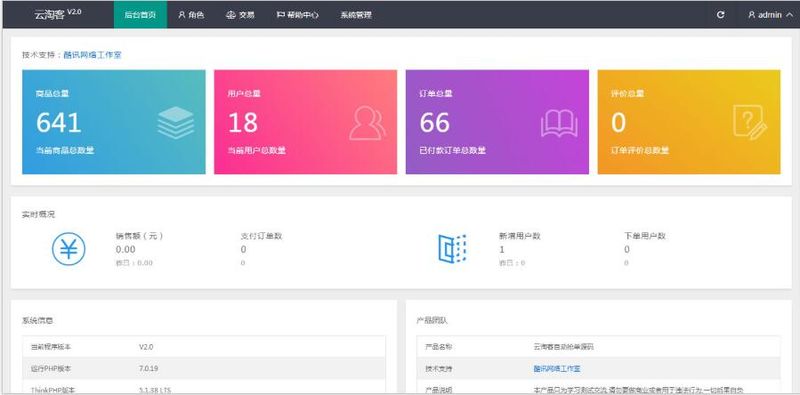Select the 后台首页 tab
Viewport: 800px width, 395px height.
tap(140, 15)
